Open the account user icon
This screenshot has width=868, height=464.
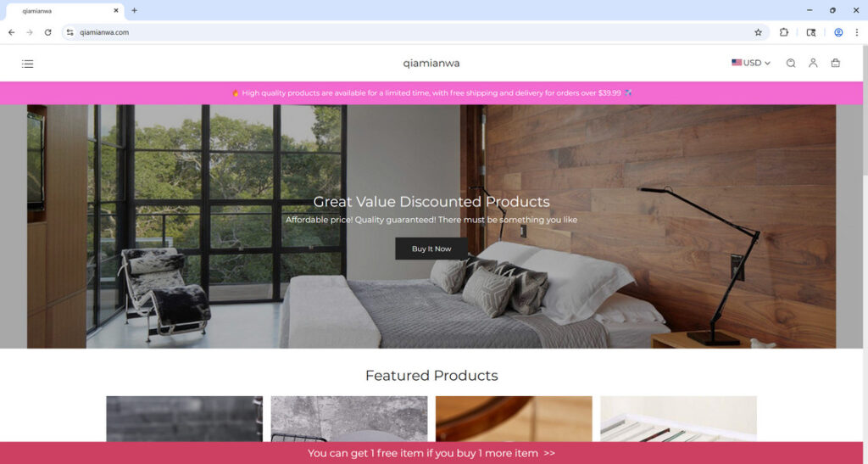tap(813, 63)
